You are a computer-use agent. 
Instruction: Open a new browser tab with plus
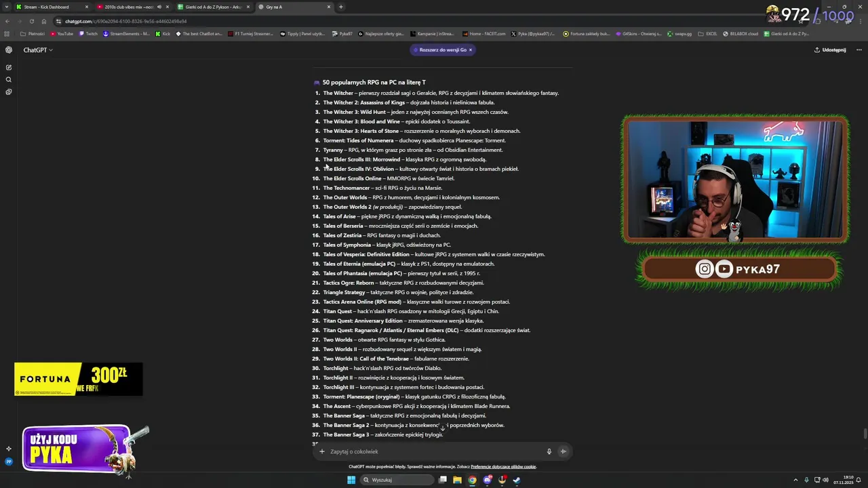[340, 7]
